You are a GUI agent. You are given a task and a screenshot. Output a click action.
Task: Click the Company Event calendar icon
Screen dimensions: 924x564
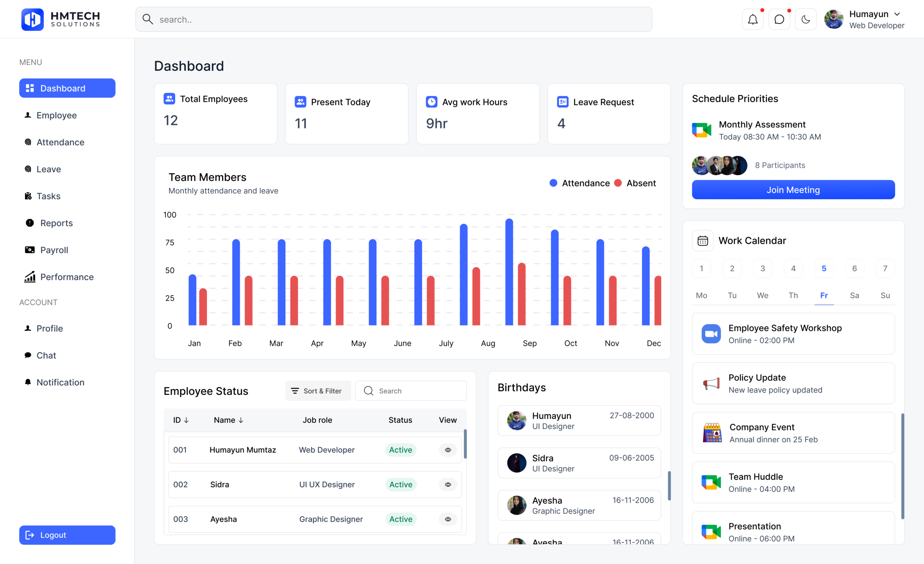(712, 433)
